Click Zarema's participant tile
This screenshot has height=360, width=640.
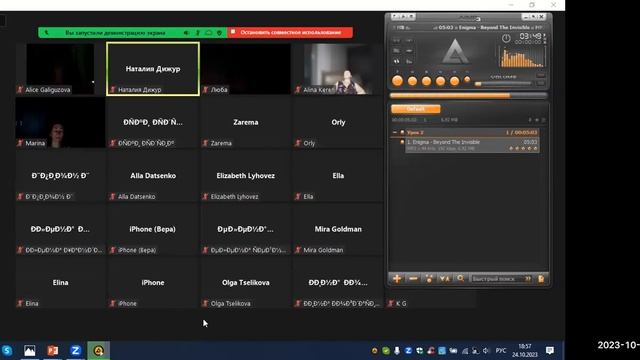point(246,122)
